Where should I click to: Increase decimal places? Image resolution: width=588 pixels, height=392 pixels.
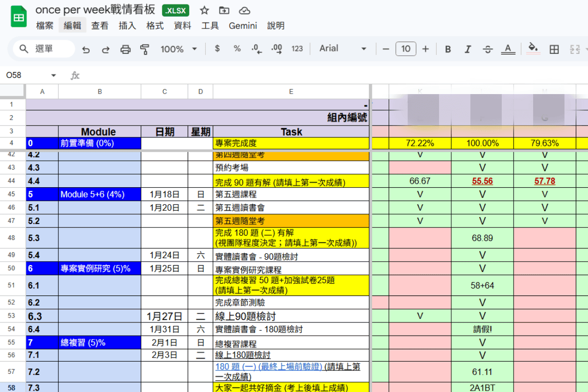pos(276,49)
